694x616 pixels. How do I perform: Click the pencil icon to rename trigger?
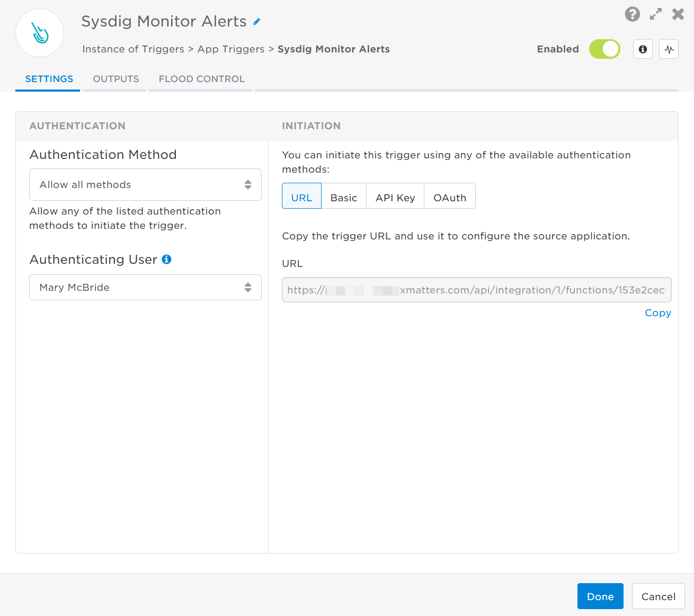pos(257,22)
